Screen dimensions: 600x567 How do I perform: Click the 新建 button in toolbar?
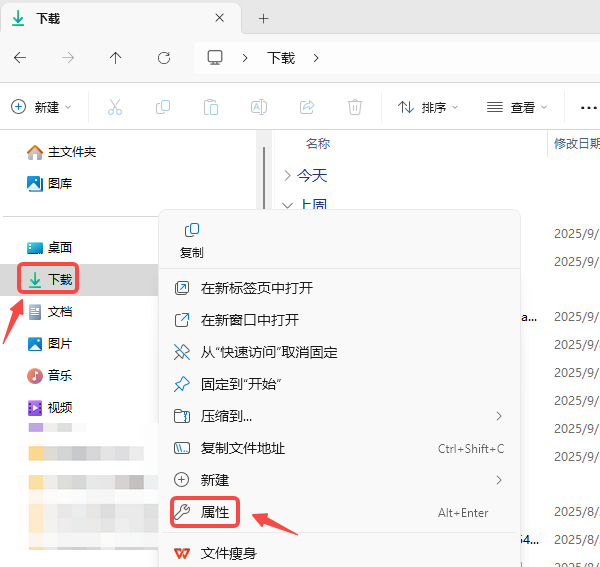click(x=42, y=107)
